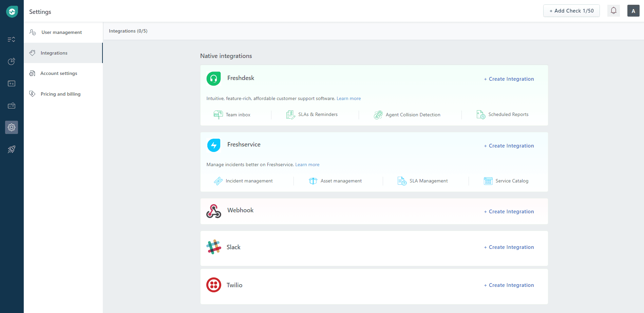Click the Agent Collision Detection icon
Viewport: 644px width, 313px height.
click(378, 115)
